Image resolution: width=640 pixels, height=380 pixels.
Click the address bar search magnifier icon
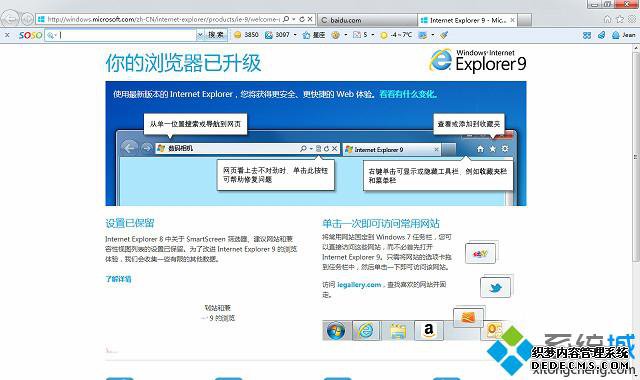(286, 19)
